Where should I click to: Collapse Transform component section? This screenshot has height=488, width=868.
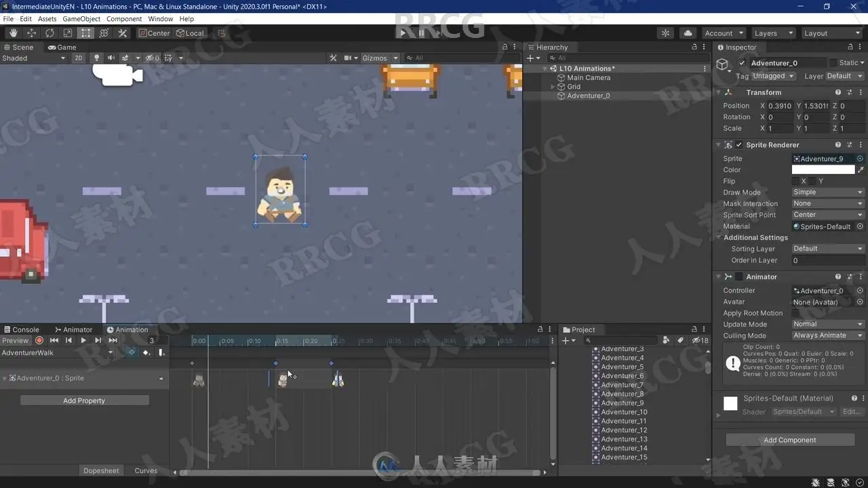719,92
